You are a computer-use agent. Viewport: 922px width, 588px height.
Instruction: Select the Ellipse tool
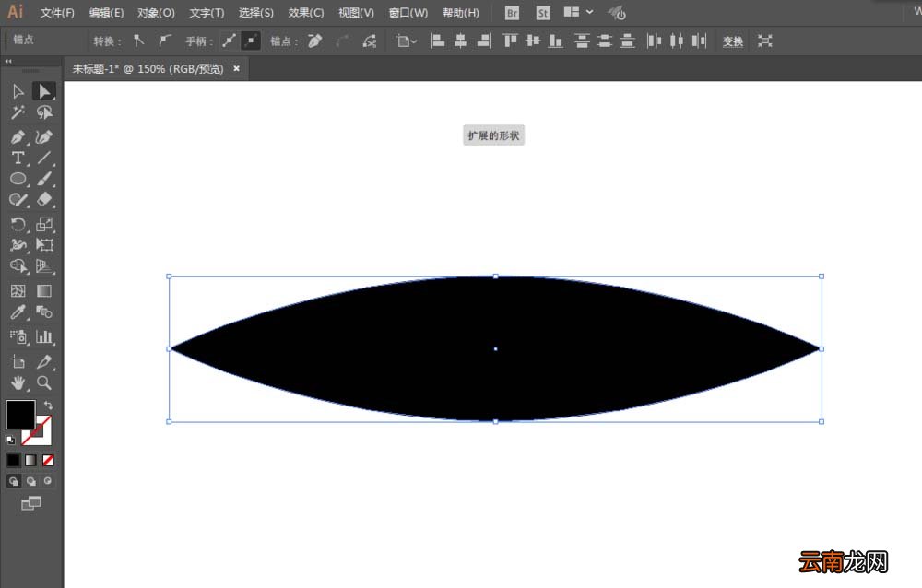18,179
